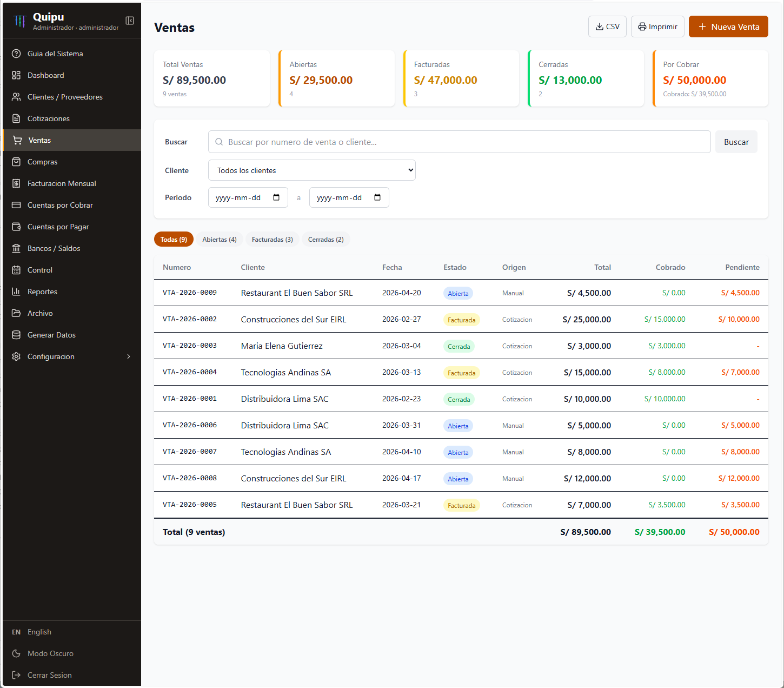784x688 pixels.
Task: Click Cerrar Sesion to log out
Action: [x=72, y=675]
